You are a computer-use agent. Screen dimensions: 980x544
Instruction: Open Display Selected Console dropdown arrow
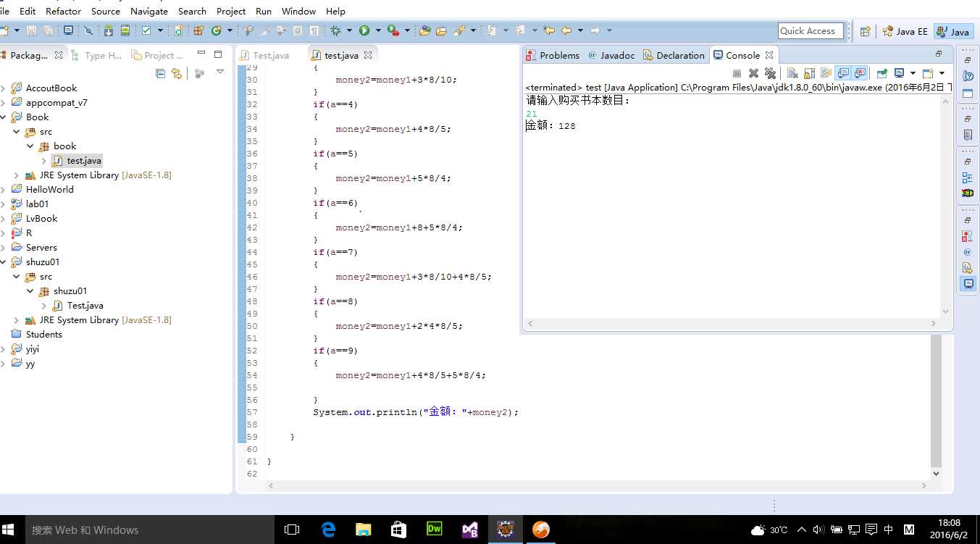[913, 73]
